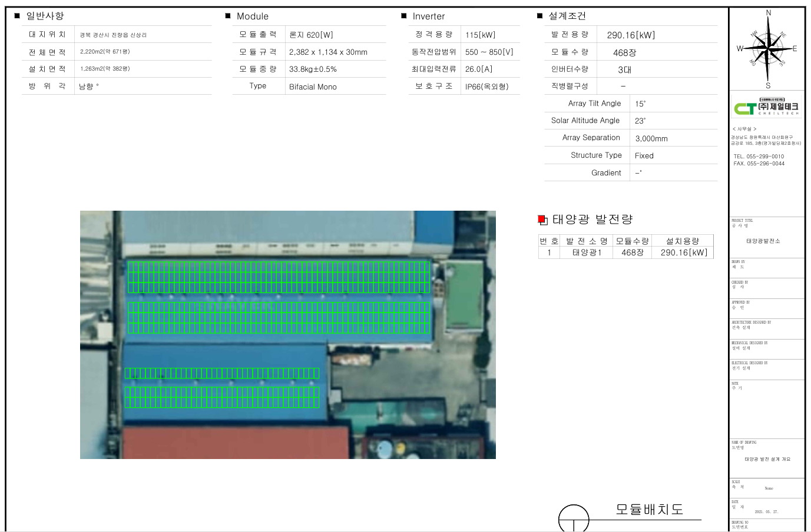The width and height of the screenshot is (811, 532).
Task: Click the red roof in aerial photo
Action: pyautogui.click(x=236, y=443)
